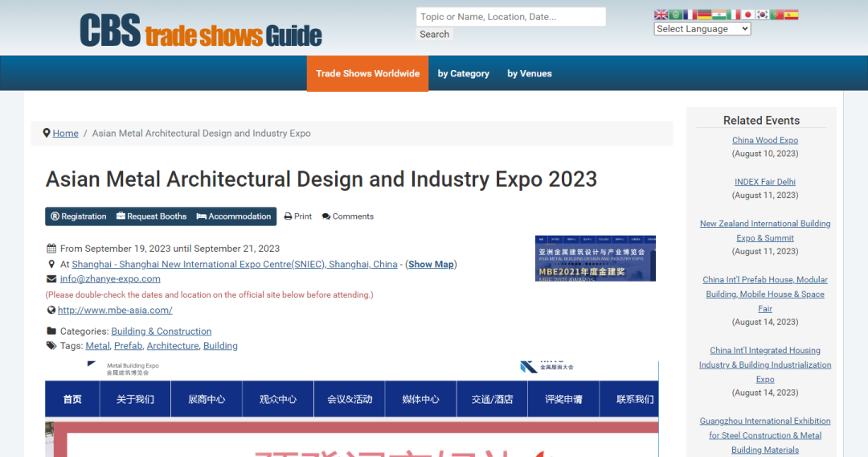
Task: Open the by Category menu
Action: (464, 74)
